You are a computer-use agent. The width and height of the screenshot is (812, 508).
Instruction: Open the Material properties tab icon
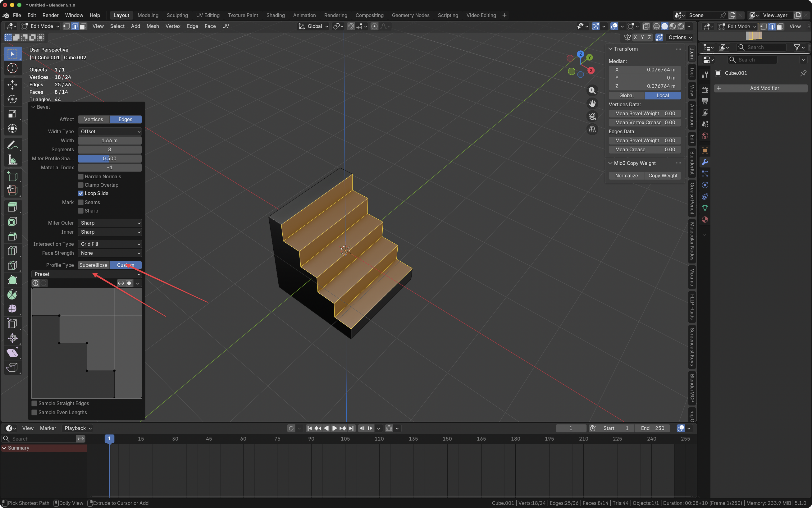point(705,220)
